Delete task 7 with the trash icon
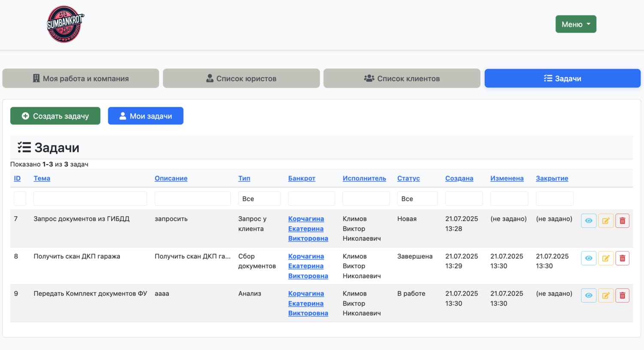The width and height of the screenshot is (644, 350). pos(622,220)
